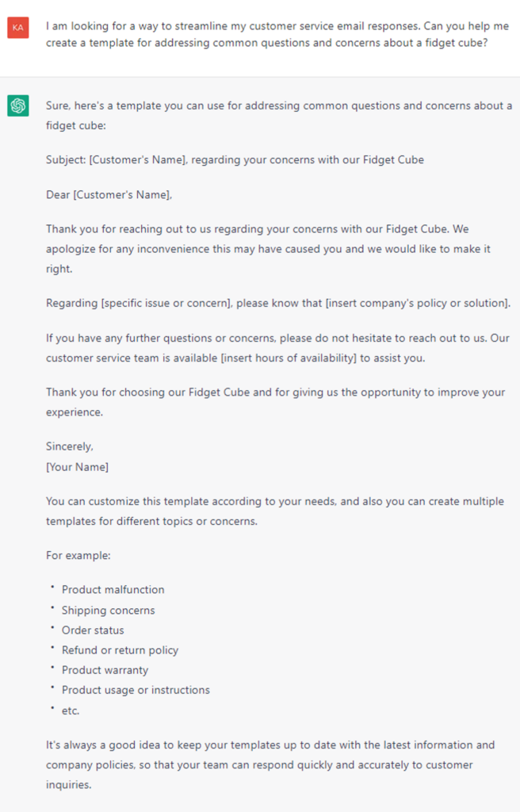Click the final paragraph about keeping templates updated
The width and height of the screenshot is (520, 812).
[x=270, y=765]
